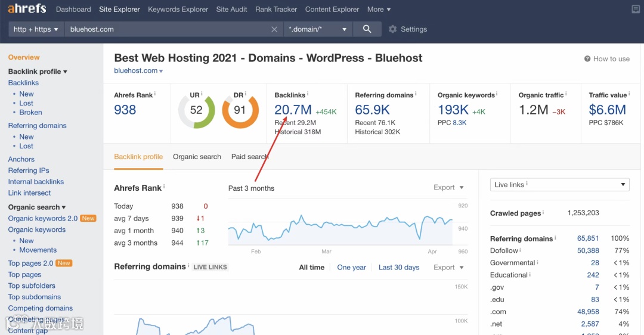Open Content Explorer in top navigation

click(332, 9)
